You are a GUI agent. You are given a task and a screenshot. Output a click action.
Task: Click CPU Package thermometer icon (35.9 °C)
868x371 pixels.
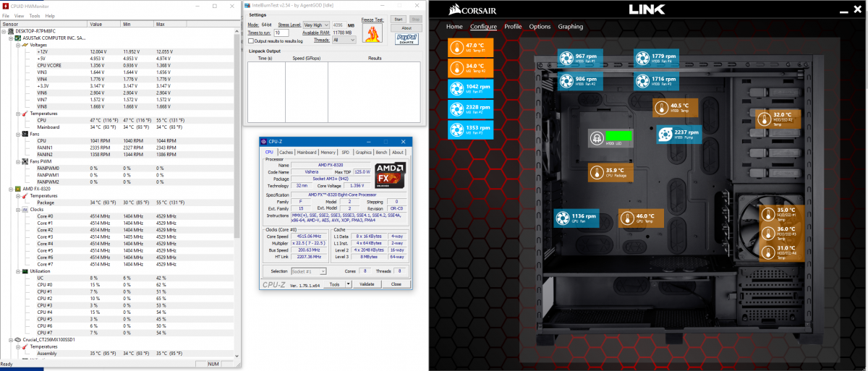tap(596, 173)
